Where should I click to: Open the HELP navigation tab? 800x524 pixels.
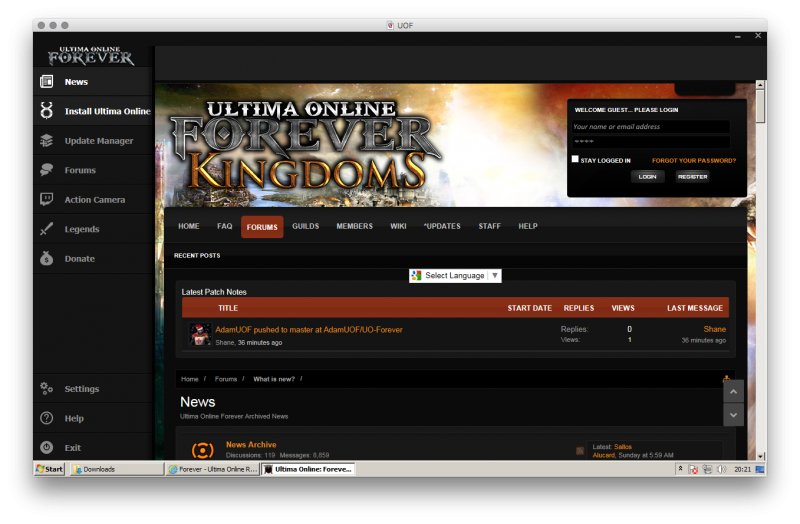(x=528, y=226)
